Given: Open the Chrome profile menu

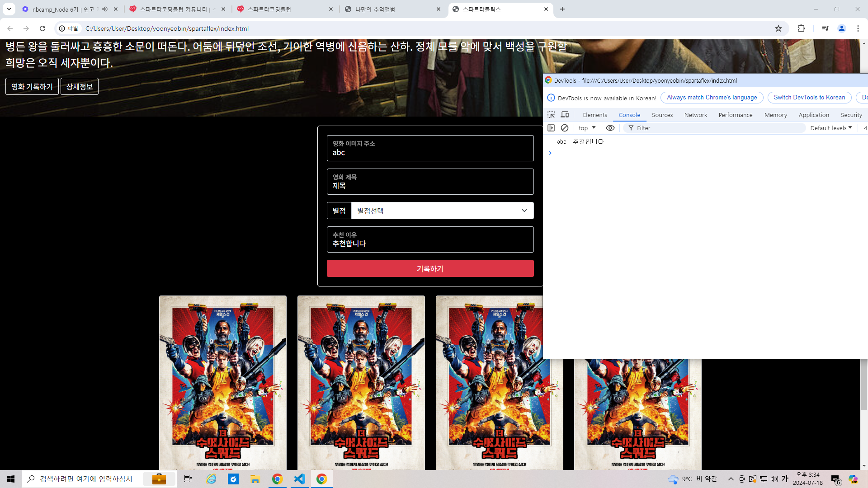Looking at the screenshot, I should [x=842, y=28].
